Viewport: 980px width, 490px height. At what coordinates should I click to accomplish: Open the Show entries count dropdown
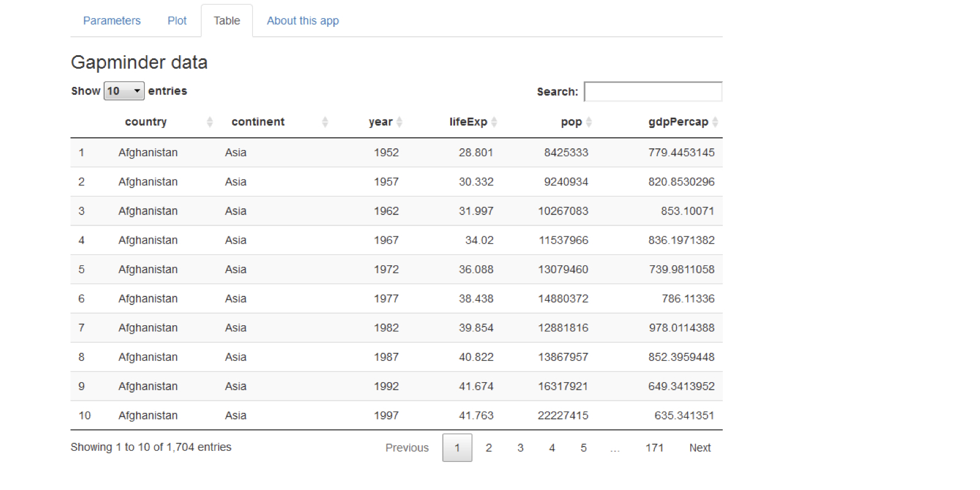[124, 91]
